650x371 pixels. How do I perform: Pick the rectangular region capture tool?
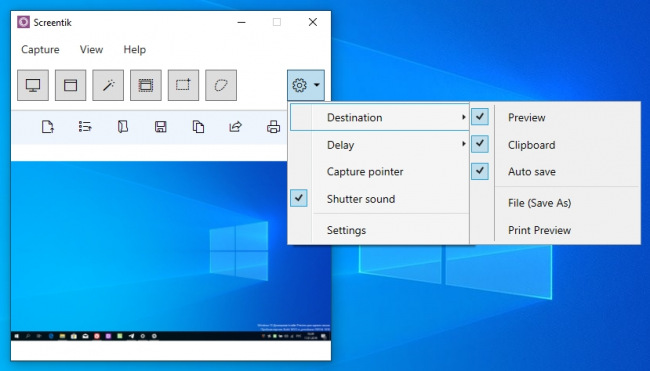pyautogui.click(x=183, y=85)
